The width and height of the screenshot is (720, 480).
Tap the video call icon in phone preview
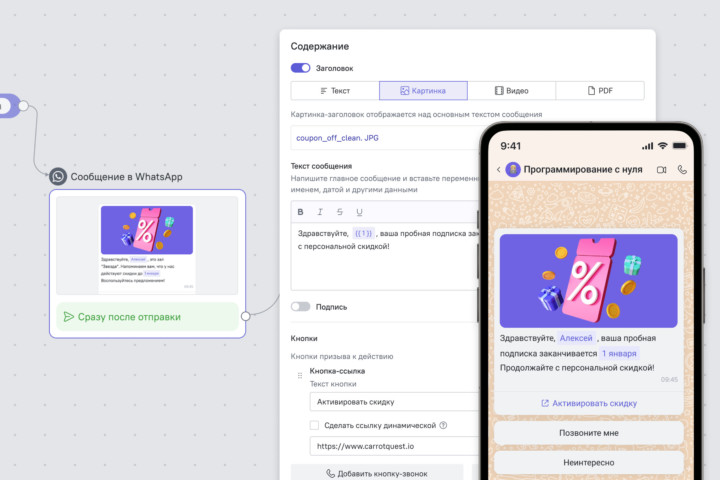click(x=661, y=170)
